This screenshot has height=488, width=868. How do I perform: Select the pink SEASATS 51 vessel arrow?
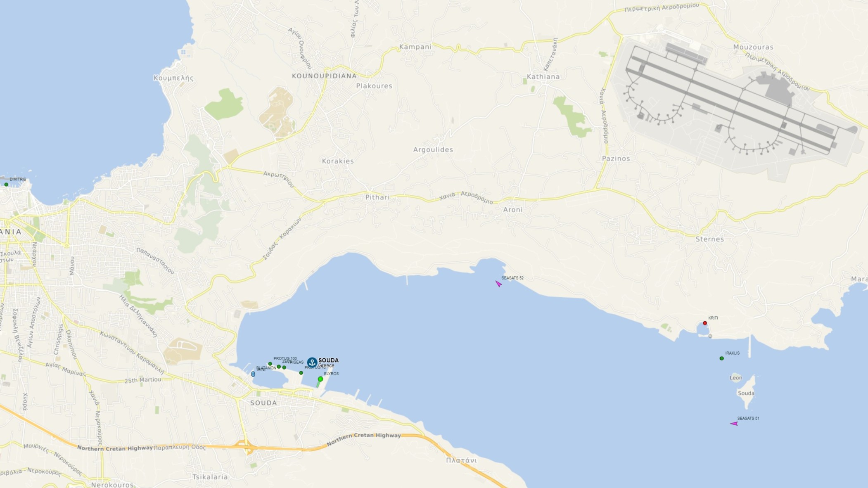[x=734, y=424]
